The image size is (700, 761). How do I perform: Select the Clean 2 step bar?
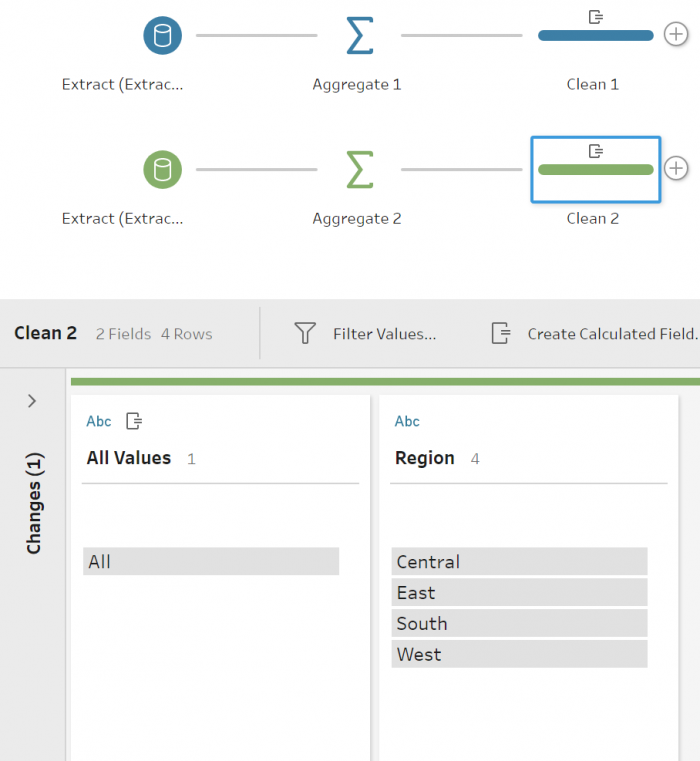596,169
